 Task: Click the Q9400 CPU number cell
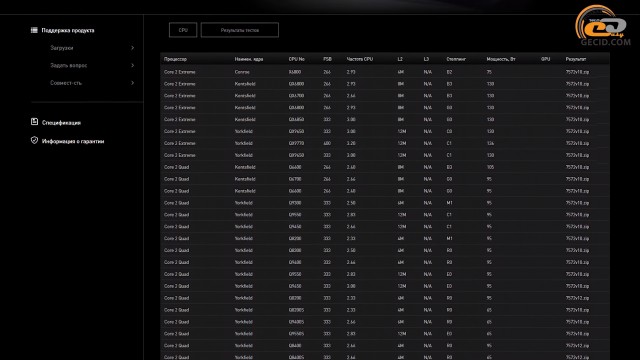(295, 262)
